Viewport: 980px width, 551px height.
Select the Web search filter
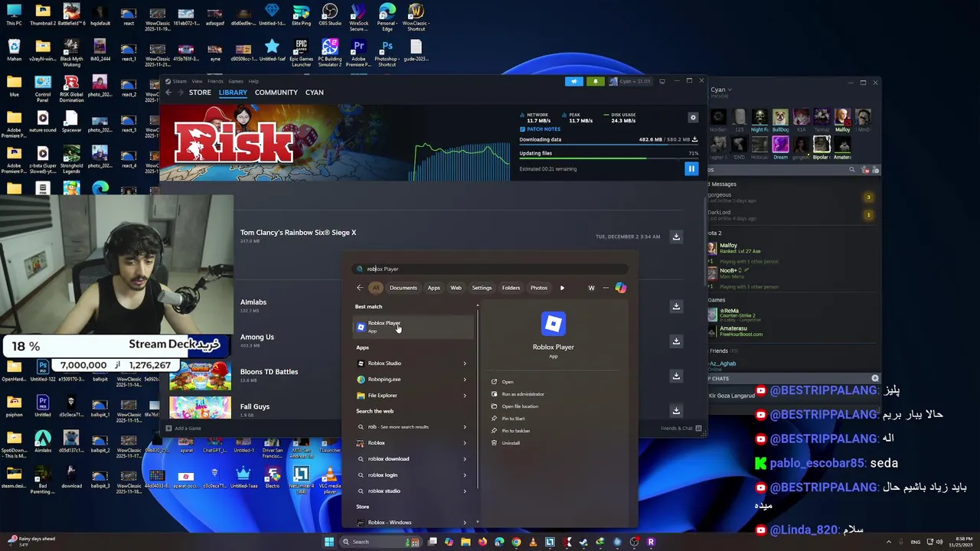tap(456, 288)
